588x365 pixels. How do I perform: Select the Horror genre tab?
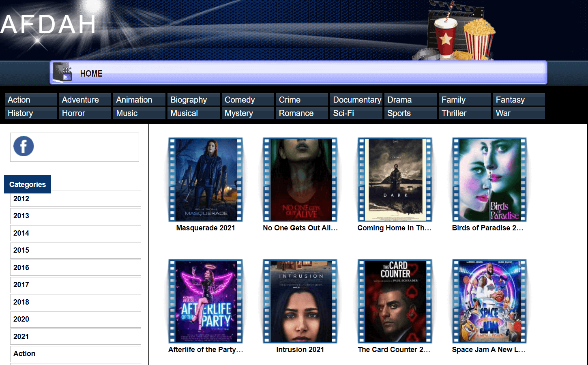pos(85,113)
